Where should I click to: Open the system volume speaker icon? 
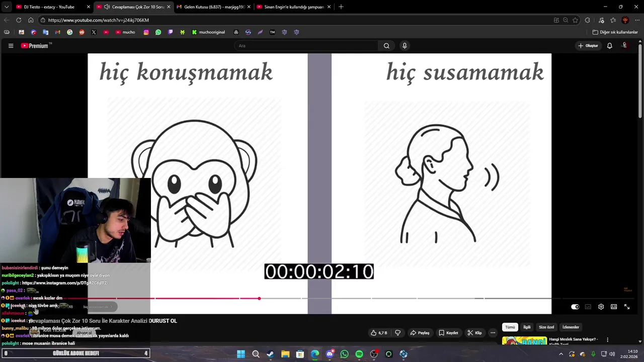click(x=612, y=354)
